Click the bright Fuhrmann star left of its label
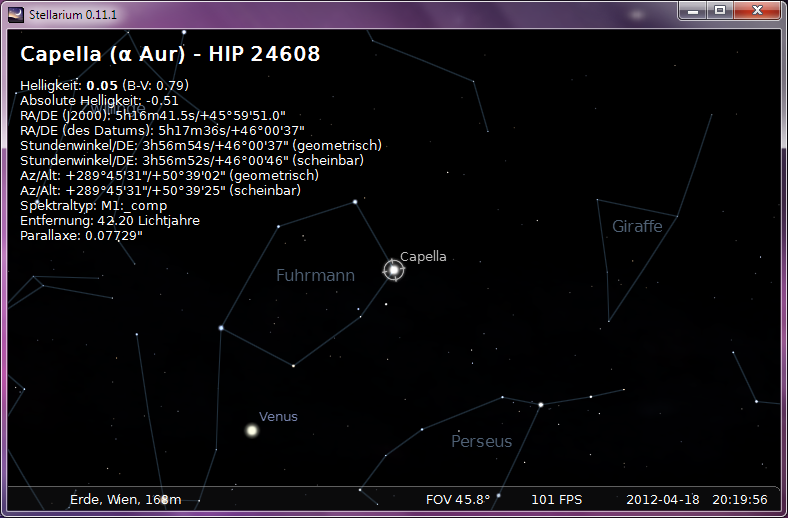 [x=221, y=328]
